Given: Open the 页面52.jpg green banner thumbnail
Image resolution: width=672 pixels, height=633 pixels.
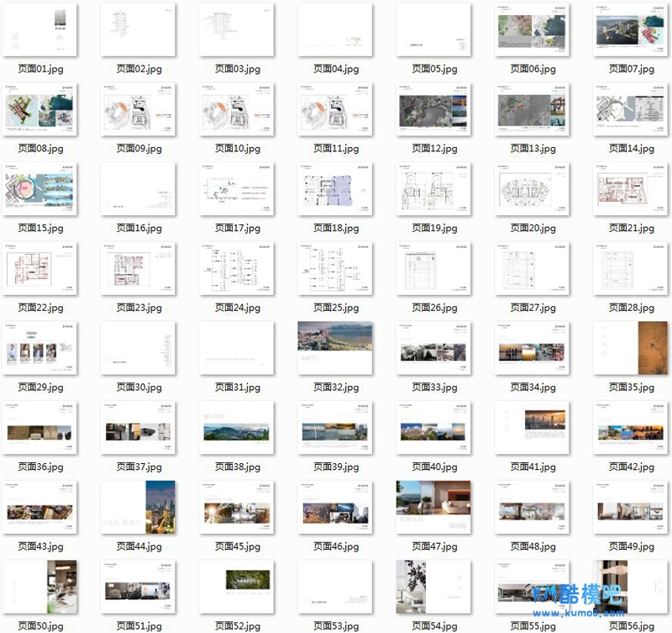Looking at the screenshot, I should point(237,586).
